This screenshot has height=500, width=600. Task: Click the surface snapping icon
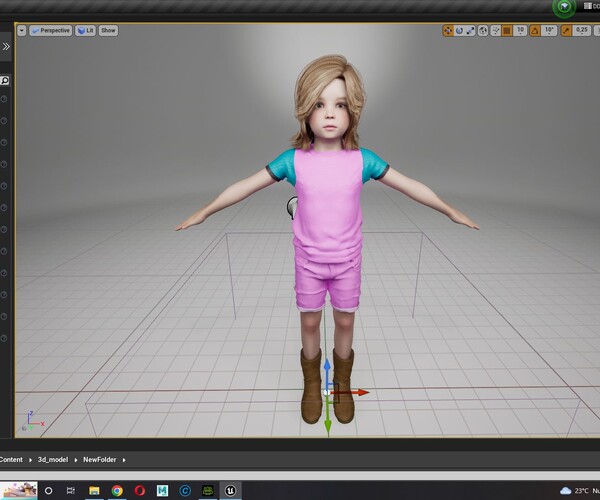pyautogui.click(x=495, y=31)
